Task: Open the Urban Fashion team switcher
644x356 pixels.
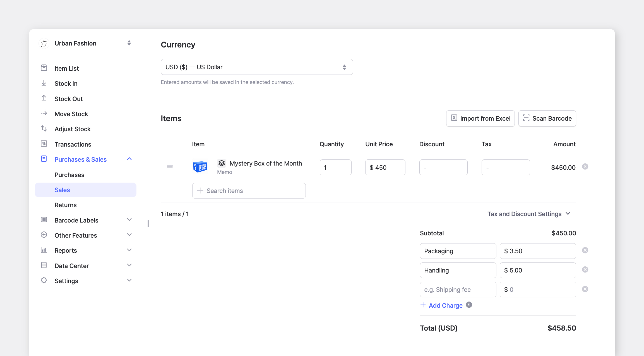Action: coord(85,43)
